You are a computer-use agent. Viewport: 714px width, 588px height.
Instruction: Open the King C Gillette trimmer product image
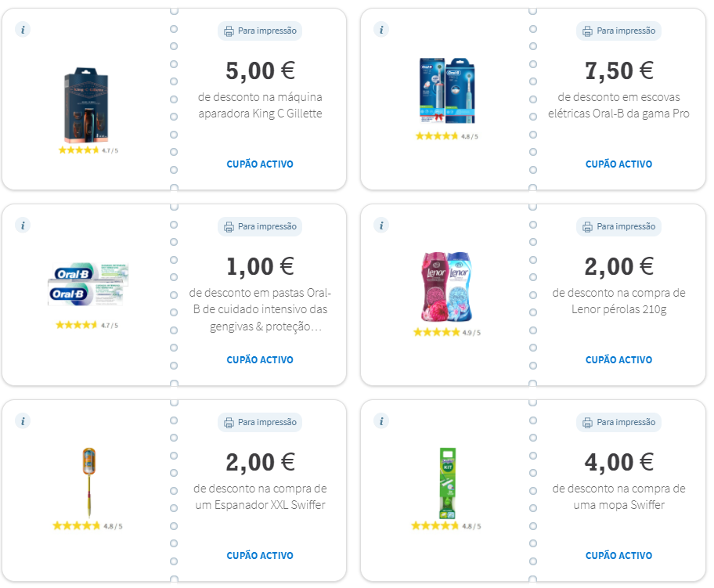(86, 105)
